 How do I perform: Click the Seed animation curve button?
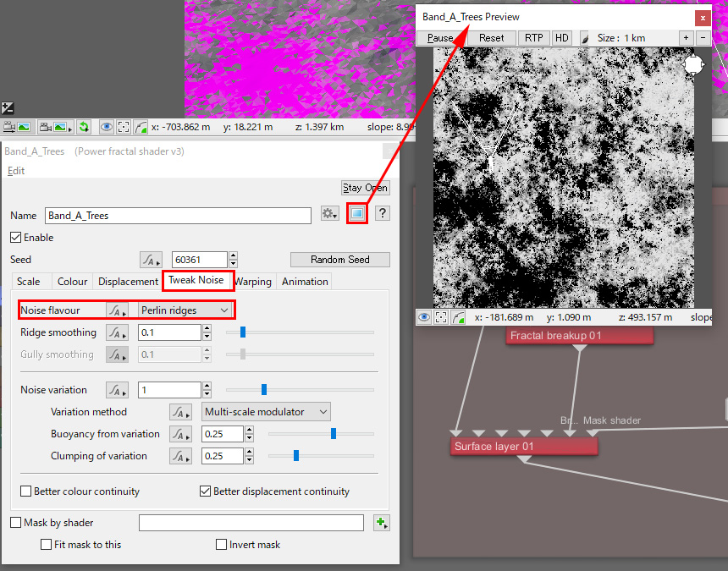[151, 260]
